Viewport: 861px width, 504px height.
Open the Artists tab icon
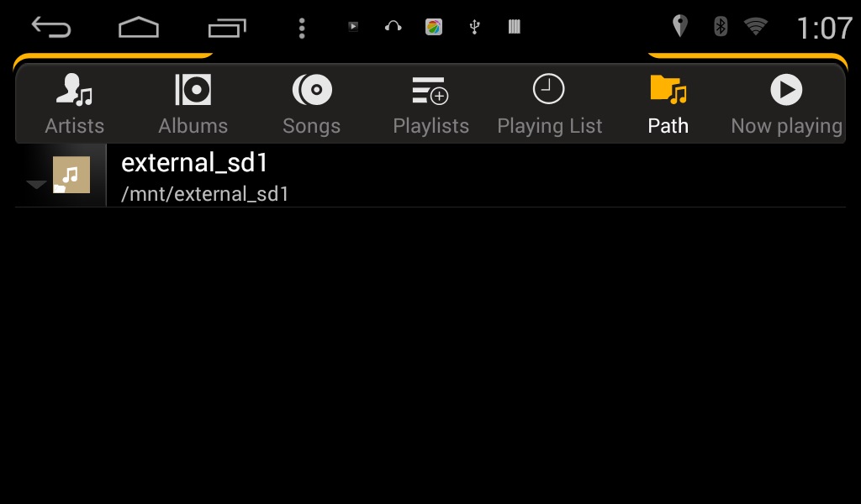(x=74, y=89)
